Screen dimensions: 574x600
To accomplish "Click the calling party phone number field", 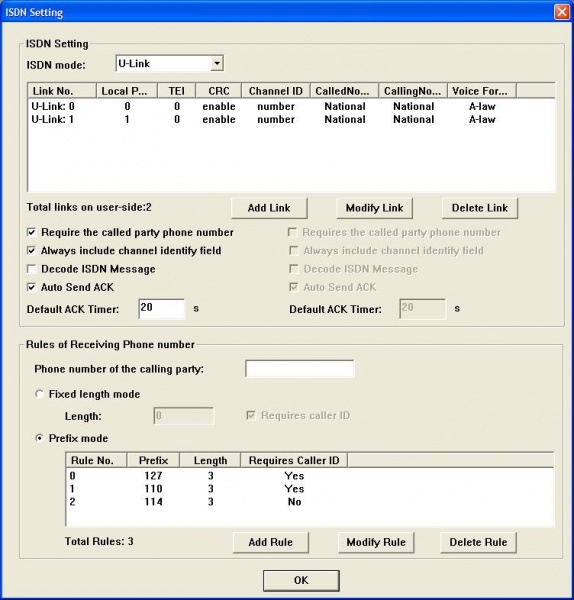I will [x=300, y=369].
